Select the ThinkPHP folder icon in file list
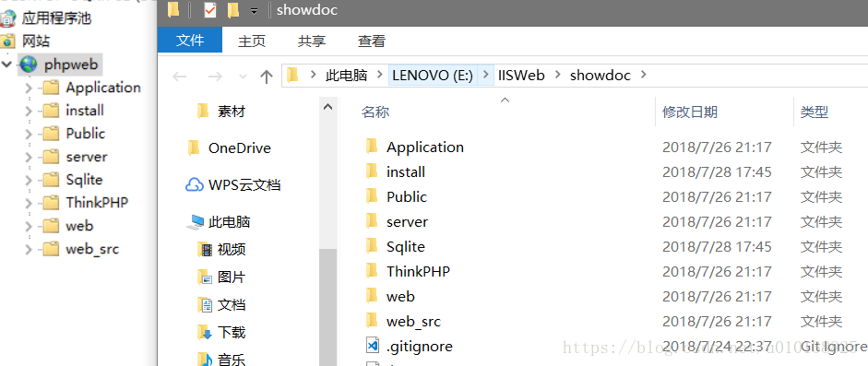Screen dimensions: 868x366 tap(372, 271)
